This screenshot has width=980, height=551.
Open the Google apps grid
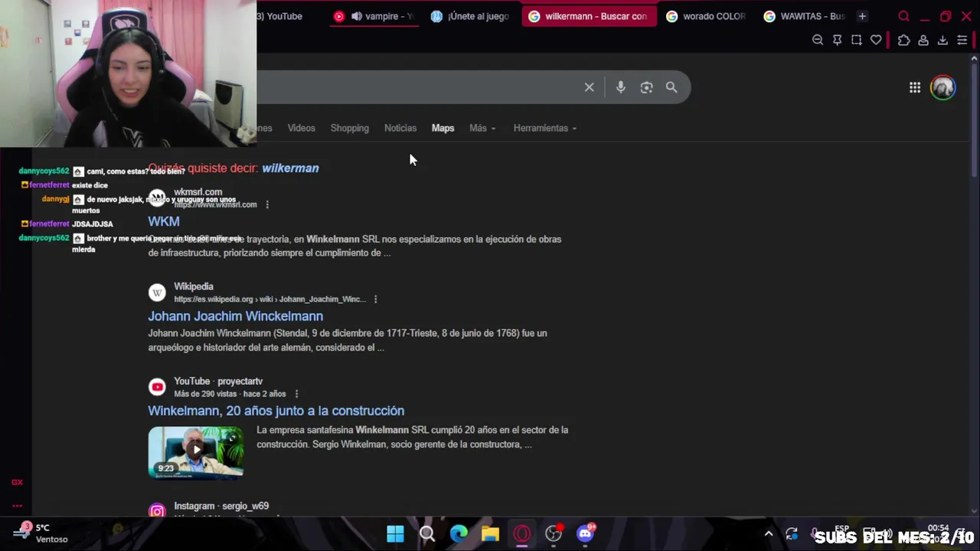(x=915, y=87)
